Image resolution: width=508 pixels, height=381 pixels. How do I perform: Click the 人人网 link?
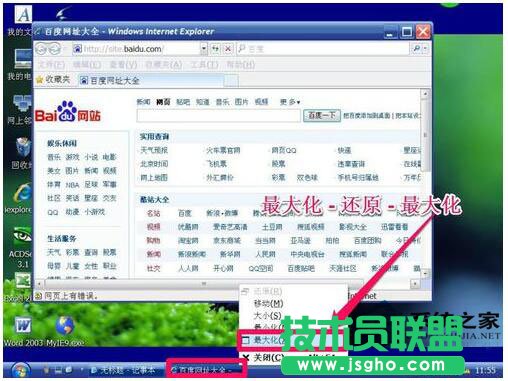pyautogui.click(x=188, y=268)
